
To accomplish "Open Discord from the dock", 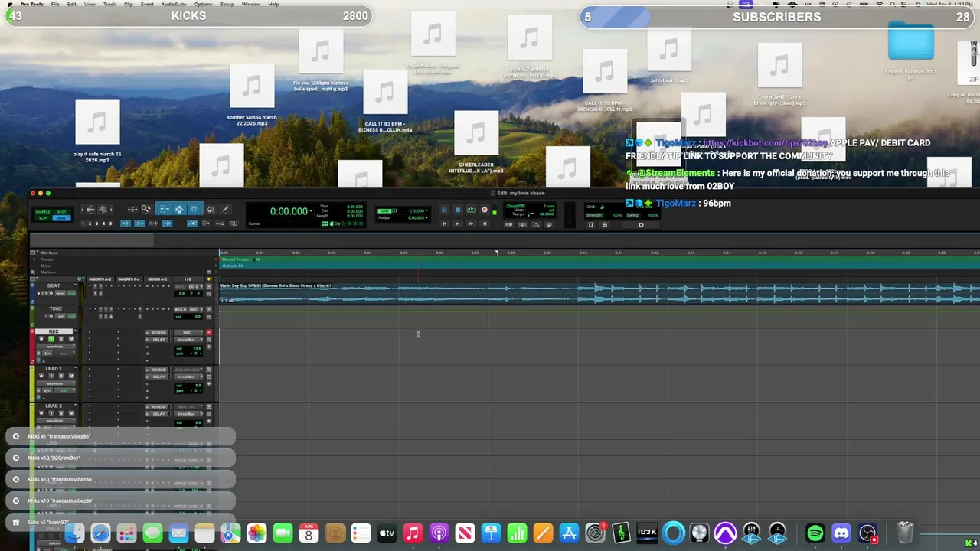I will pyautogui.click(x=841, y=533).
